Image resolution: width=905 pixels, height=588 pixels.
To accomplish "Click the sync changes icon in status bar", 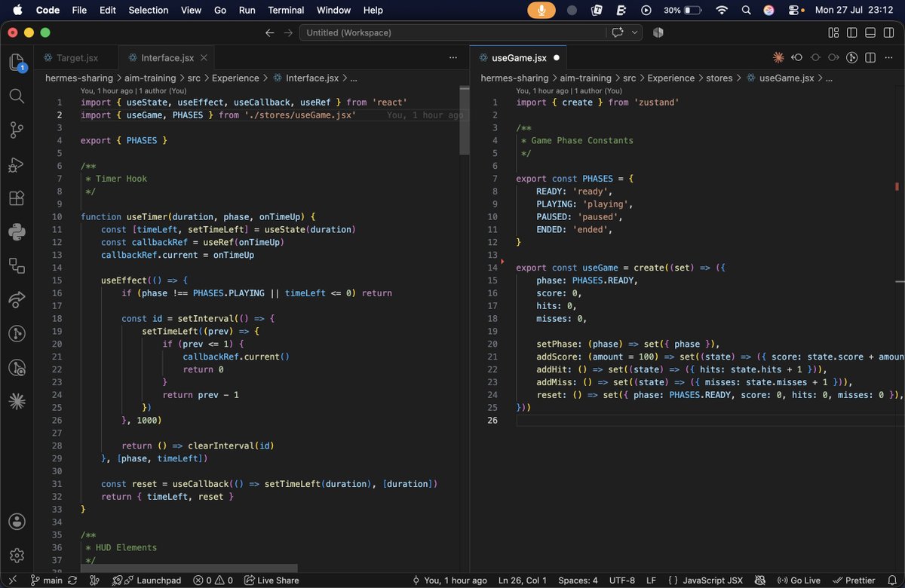I will click(72, 580).
